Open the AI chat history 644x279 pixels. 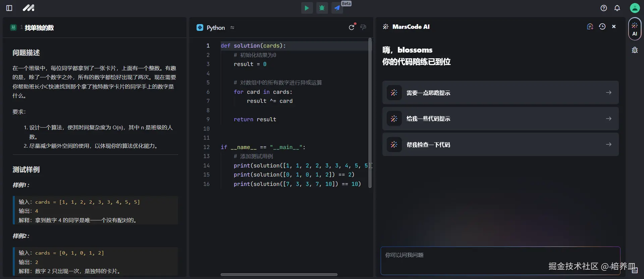(x=602, y=26)
